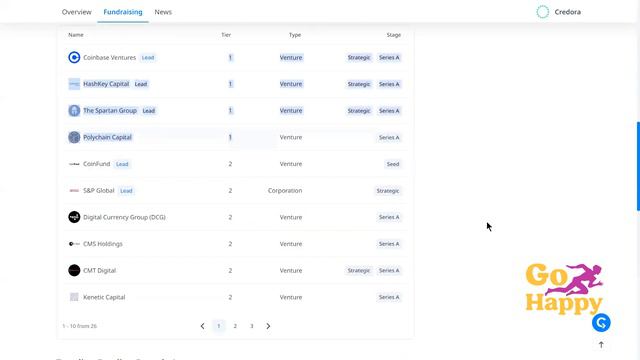The height and width of the screenshot is (360, 640).
Task: Click Seed tag in CoinFund row
Action: [x=393, y=164]
